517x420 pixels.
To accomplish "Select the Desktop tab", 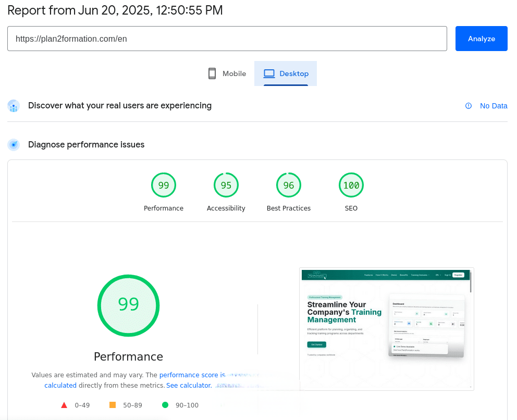I will click(x=286, y=73).
